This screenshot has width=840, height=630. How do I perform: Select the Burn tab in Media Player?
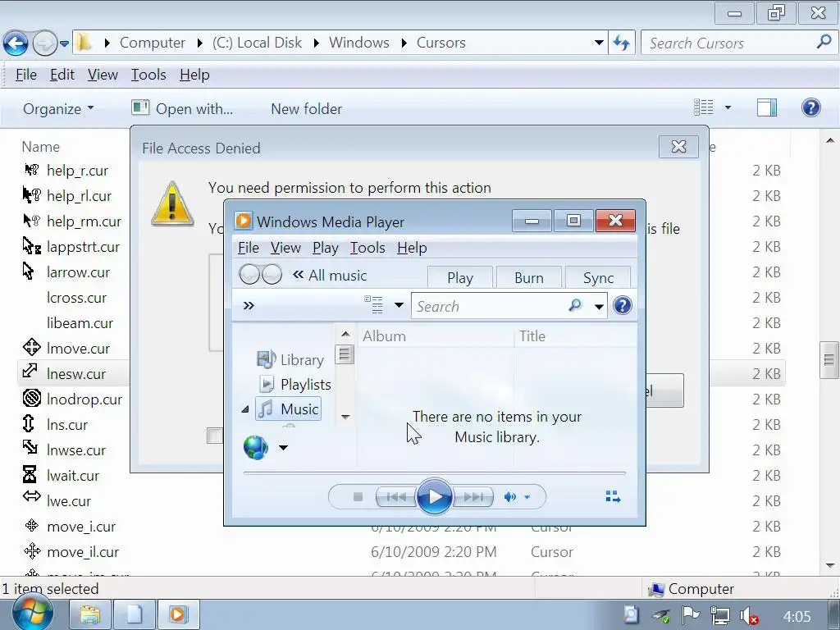pyautogui.click(x=529, y=277)
